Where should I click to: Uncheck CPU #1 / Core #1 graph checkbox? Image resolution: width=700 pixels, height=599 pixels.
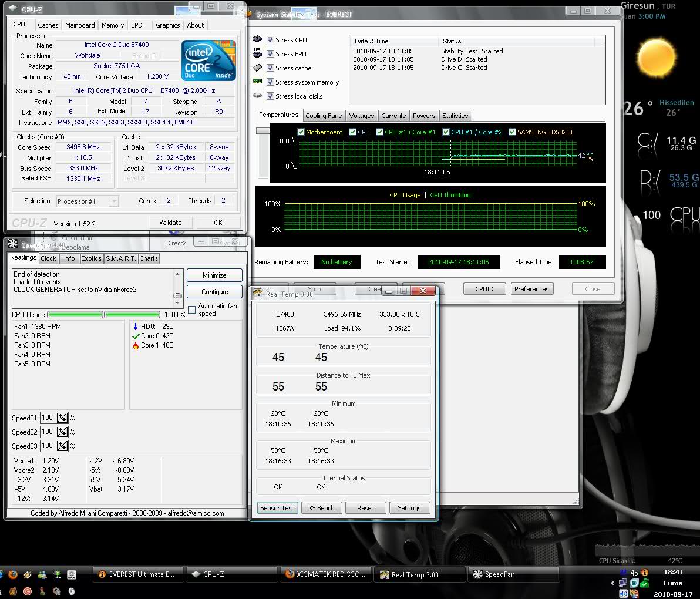click(379, 132)
